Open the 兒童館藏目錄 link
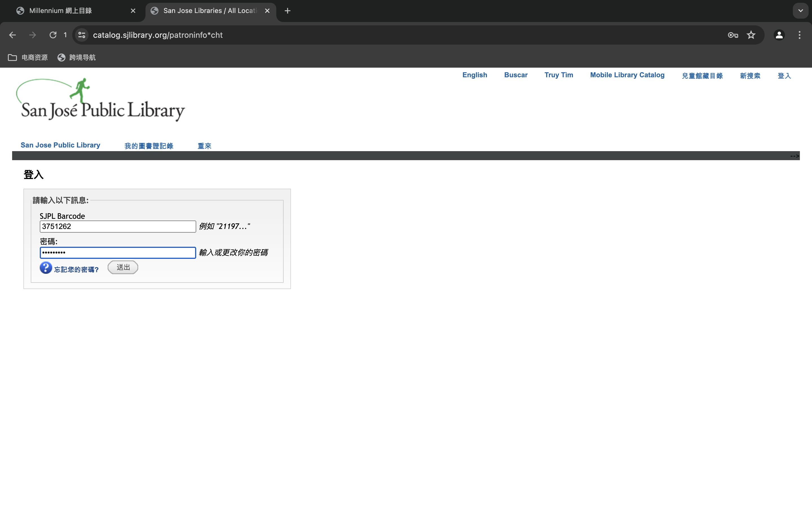 (x=702, y=76)
